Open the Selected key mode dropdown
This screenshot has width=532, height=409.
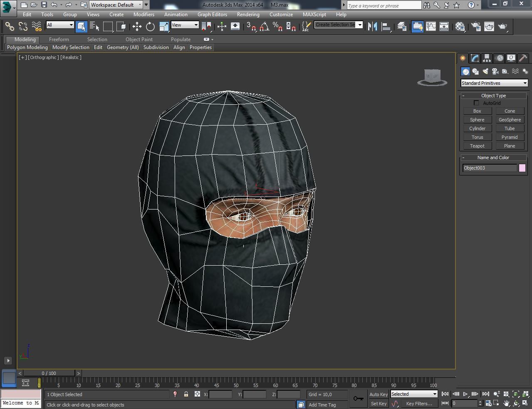pos(414,394)
